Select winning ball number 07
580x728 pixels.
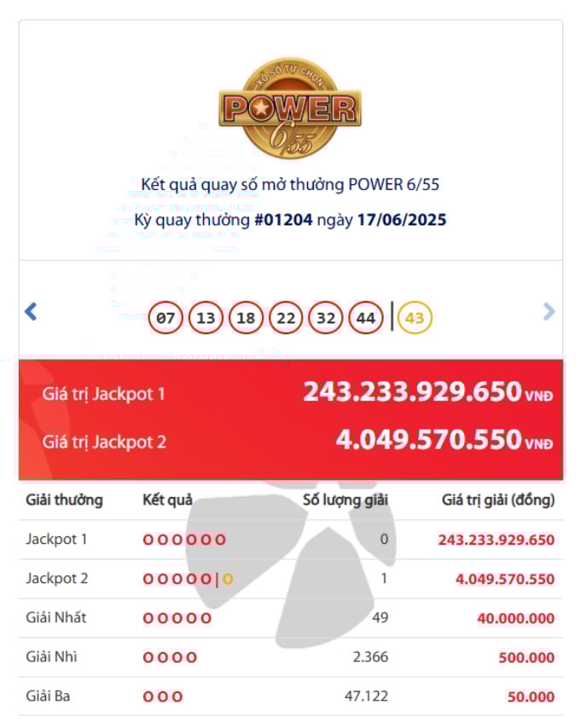[165, 318]
